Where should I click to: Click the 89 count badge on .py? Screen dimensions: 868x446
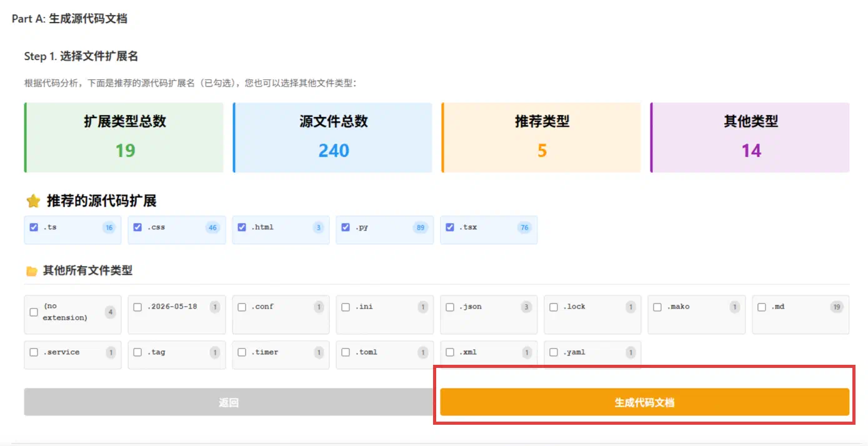pyautogui.click(x=420, y=227)
